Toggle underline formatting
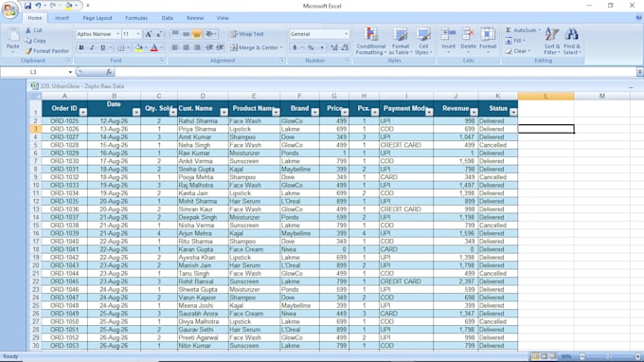Screen dimensions: 644x362 102,47
